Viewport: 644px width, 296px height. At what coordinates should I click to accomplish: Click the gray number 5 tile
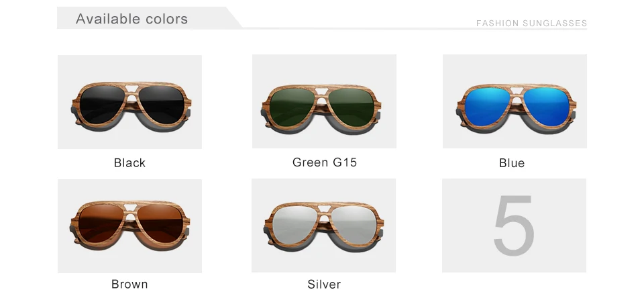click(x=515, y=226)
